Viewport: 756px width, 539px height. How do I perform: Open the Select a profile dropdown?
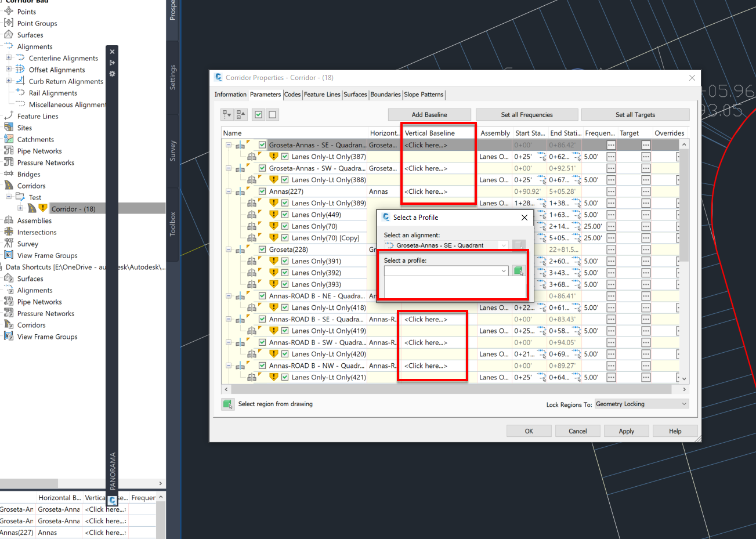pyautogui.click(x=502, y=270)
